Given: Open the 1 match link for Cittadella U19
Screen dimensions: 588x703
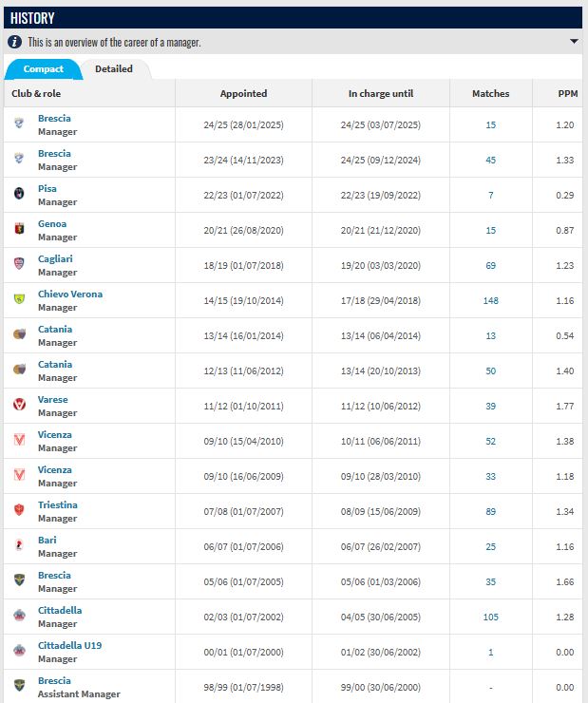Looking at the screenshot, I should 491,653.
